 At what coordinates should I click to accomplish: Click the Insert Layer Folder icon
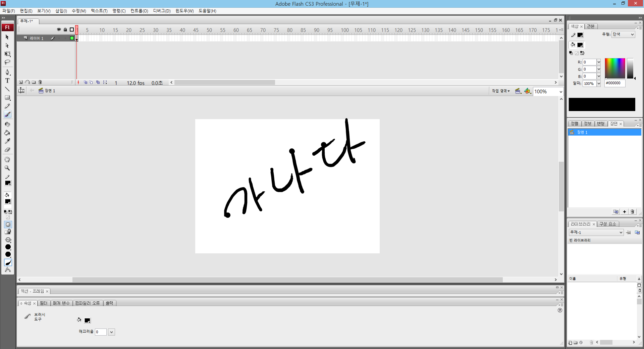(34, 82)
